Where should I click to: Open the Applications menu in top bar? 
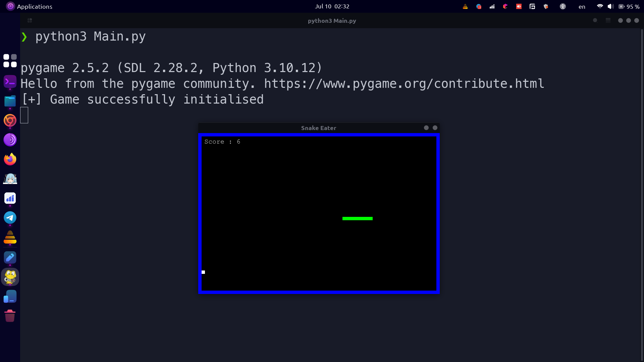tap(29, 6)
